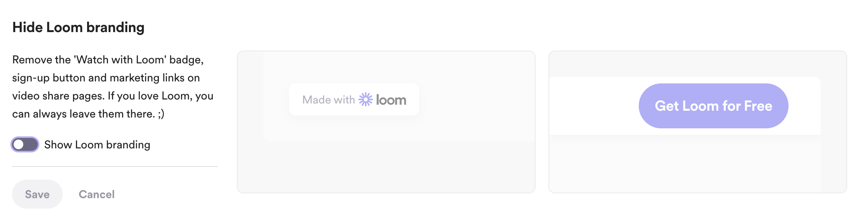Click the white strip left of 'Get Loom for Free'
868x223 pixels.
pos(590,106)
